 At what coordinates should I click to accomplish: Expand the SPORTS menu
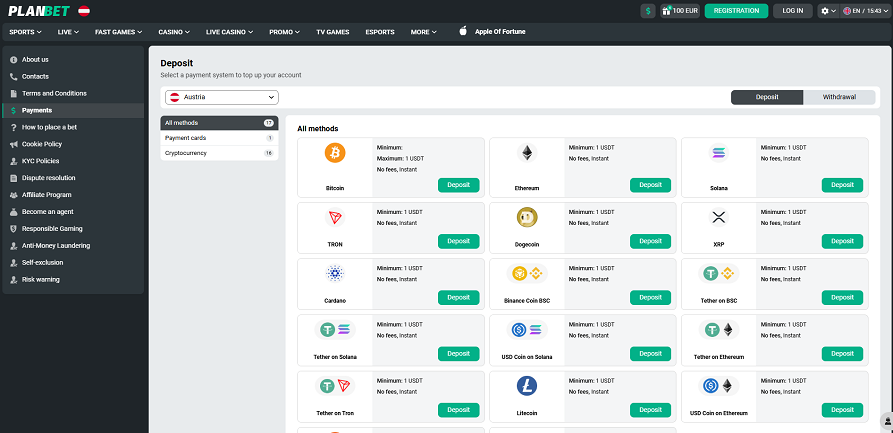(x=25, y=32)
